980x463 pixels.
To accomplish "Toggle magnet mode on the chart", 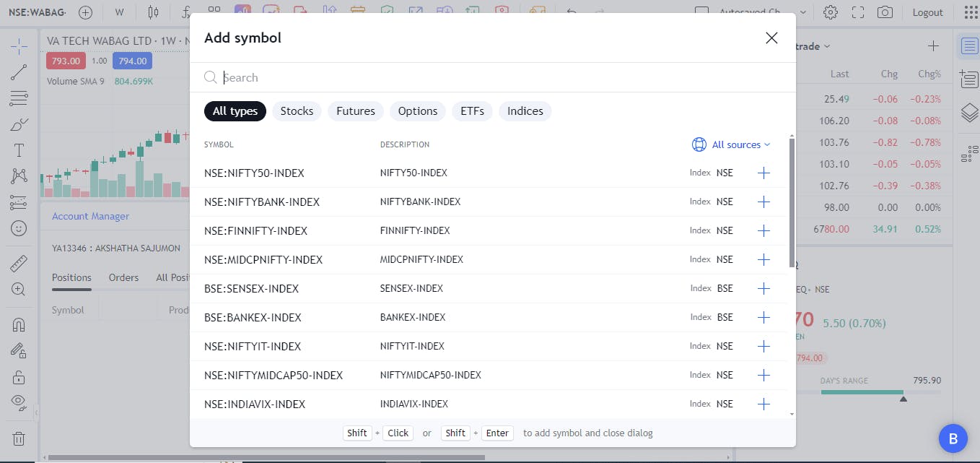I will 19,324.
